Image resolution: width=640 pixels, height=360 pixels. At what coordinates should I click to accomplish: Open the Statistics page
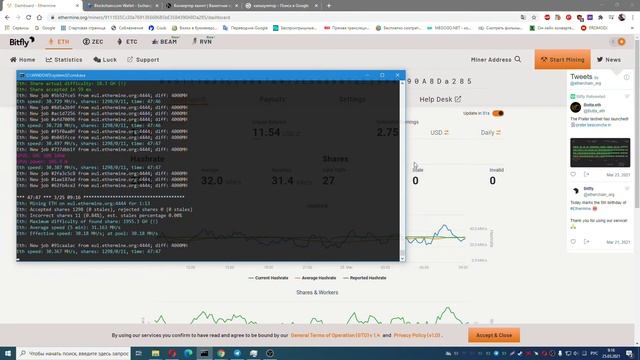coord(64,60)
